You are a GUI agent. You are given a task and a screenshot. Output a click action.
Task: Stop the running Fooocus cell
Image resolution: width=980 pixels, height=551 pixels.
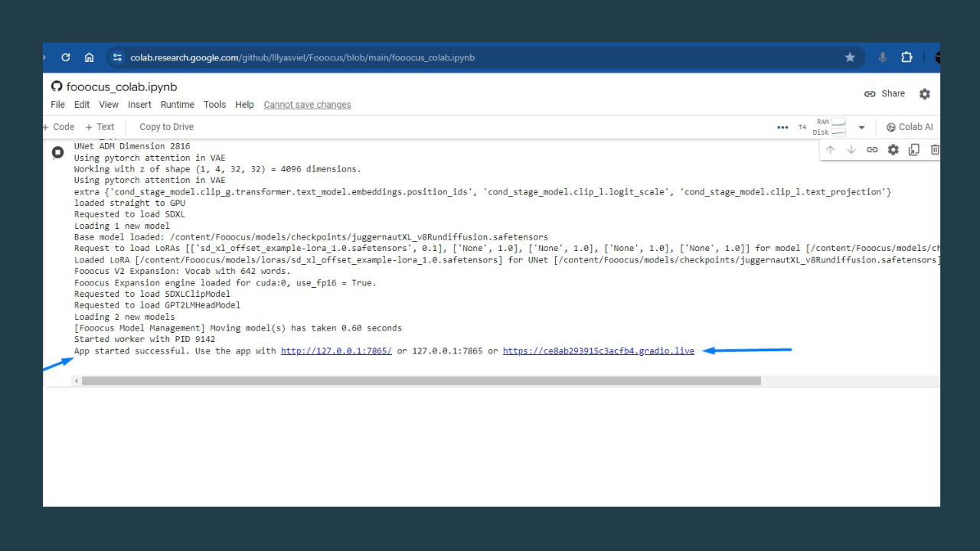click(57, 152)
